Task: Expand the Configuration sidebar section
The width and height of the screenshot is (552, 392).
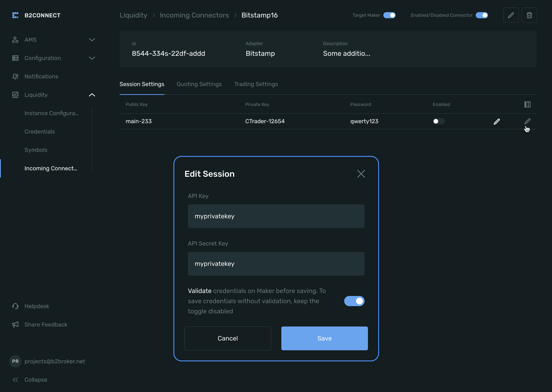Action: tap(92, 58)
